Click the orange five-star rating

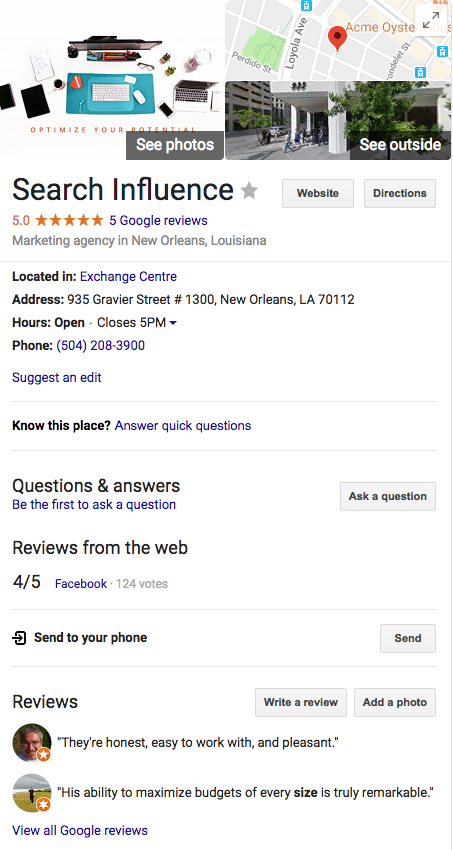pos(69,220)
